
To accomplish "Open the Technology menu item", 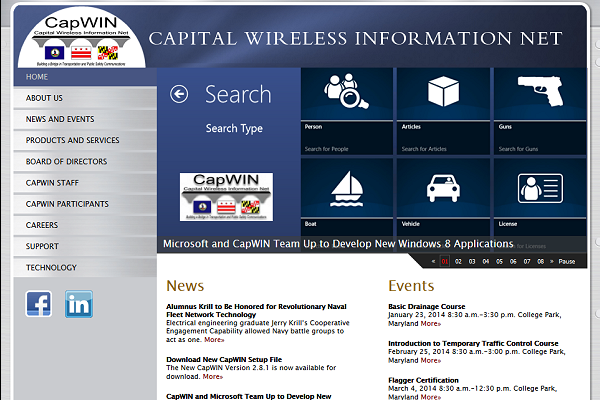I will (x=85, y=268).
